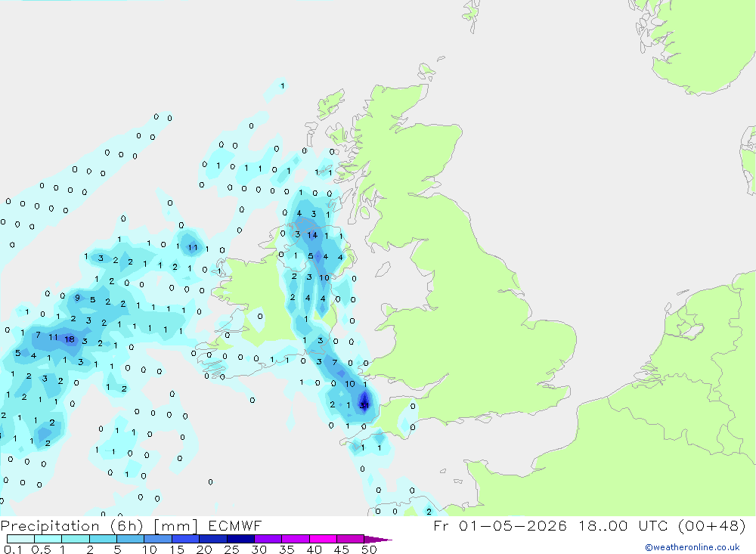The height and width of the screenshot is (554, 756).
Task: Click the 30 to 35 mm legend swatch
Action: [268, 539]
